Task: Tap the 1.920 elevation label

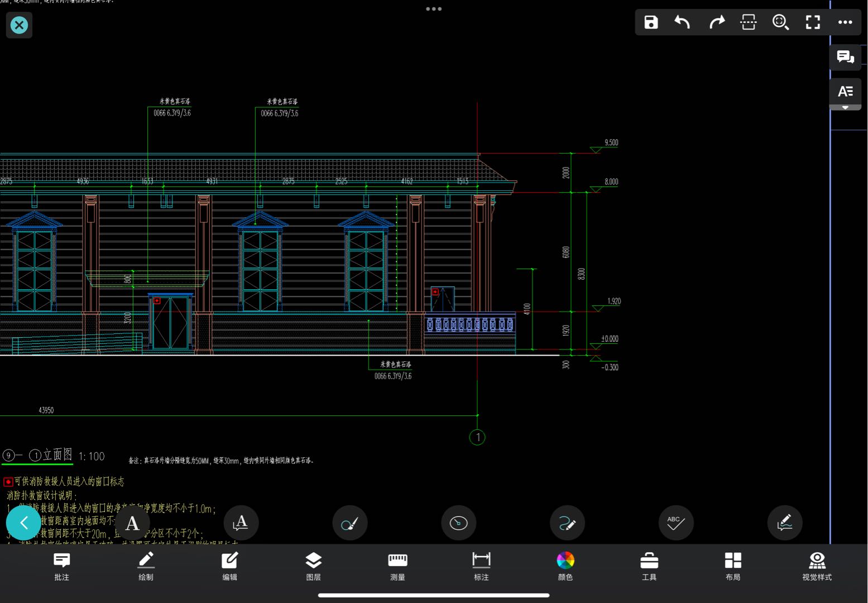Action: [x=614, y=301]
